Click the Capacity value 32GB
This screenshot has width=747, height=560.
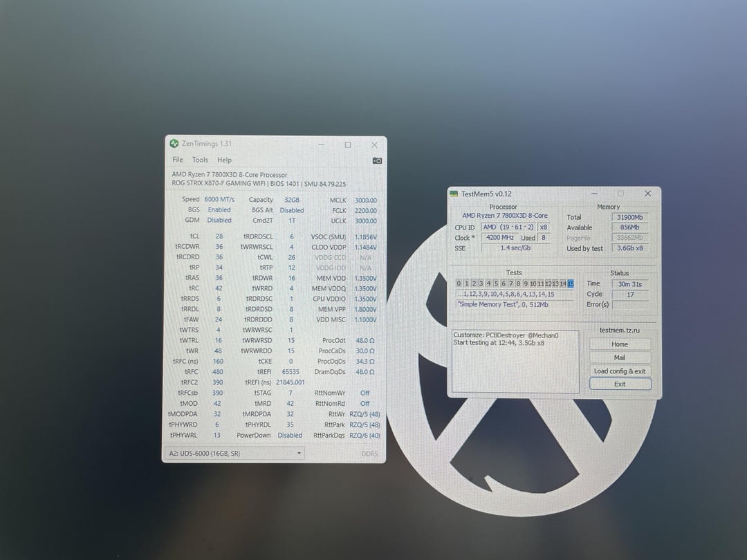click(x=292, y=200)
